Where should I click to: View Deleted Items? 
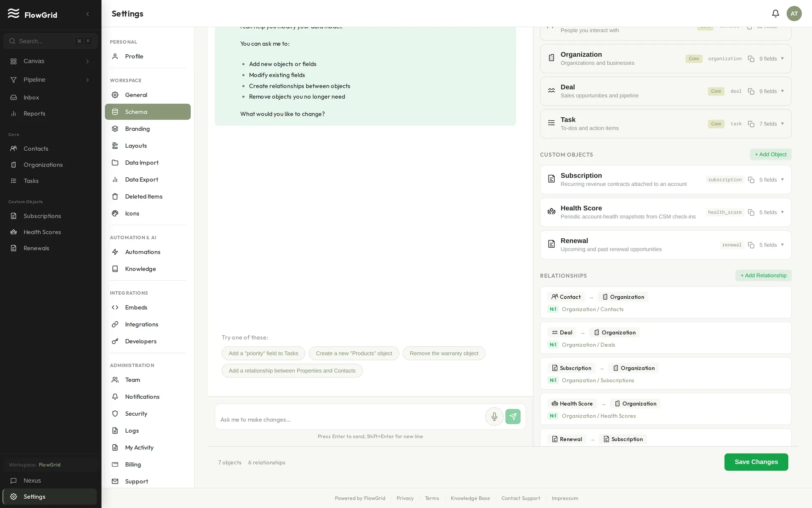pyautogui.click(x=148, y=196)
